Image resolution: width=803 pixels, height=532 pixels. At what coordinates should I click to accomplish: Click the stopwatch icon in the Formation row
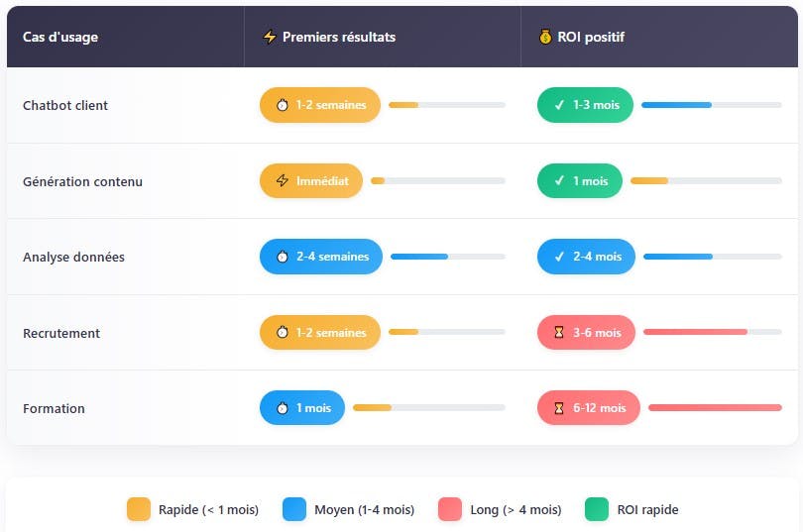coord(281,408)
